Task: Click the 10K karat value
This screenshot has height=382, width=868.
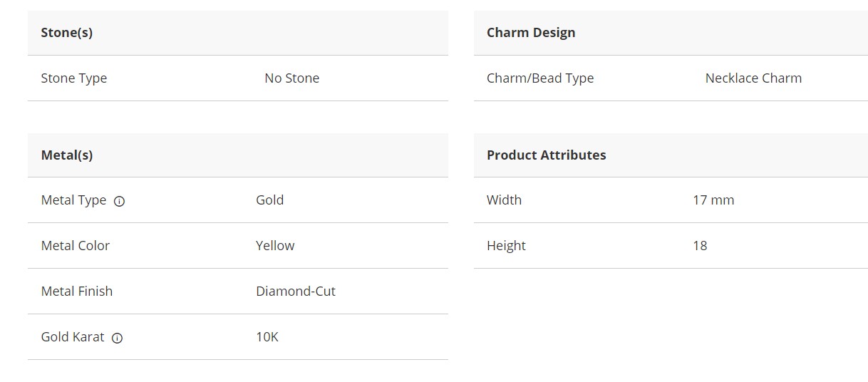Action: pos(267,337)
